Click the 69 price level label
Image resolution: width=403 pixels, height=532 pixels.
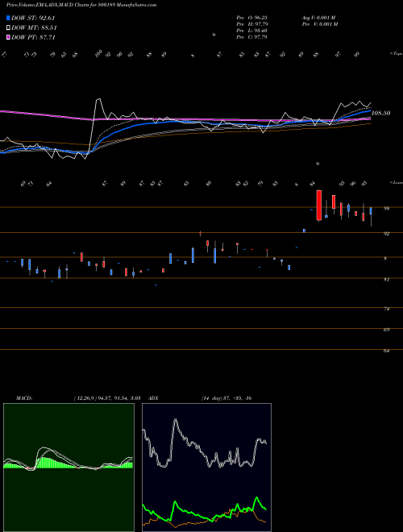386,330
